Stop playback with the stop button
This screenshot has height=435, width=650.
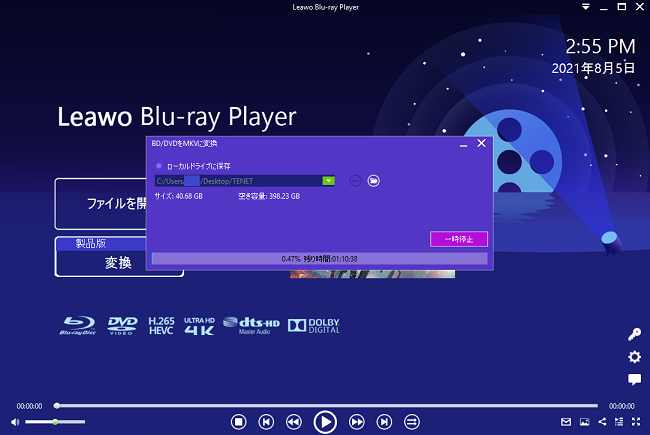pos(238,422)
